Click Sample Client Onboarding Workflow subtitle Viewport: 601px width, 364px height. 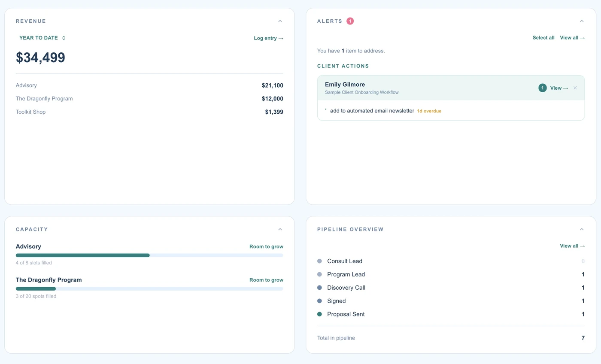(362, 92)
